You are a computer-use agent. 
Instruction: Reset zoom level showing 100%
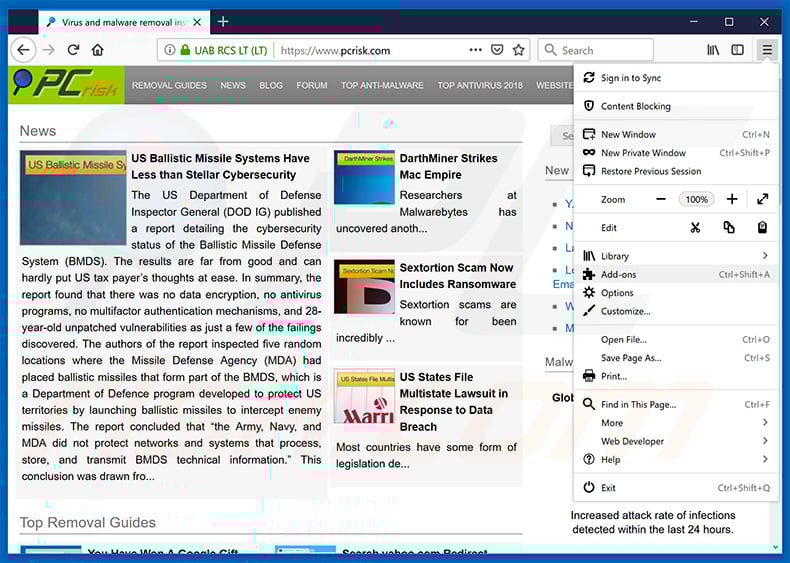click(696, 199)
